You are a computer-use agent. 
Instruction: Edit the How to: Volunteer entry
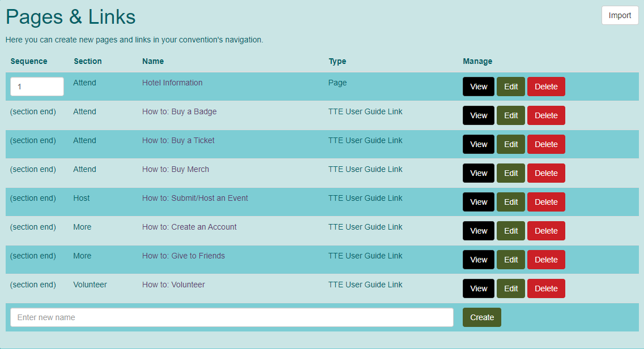511,288
